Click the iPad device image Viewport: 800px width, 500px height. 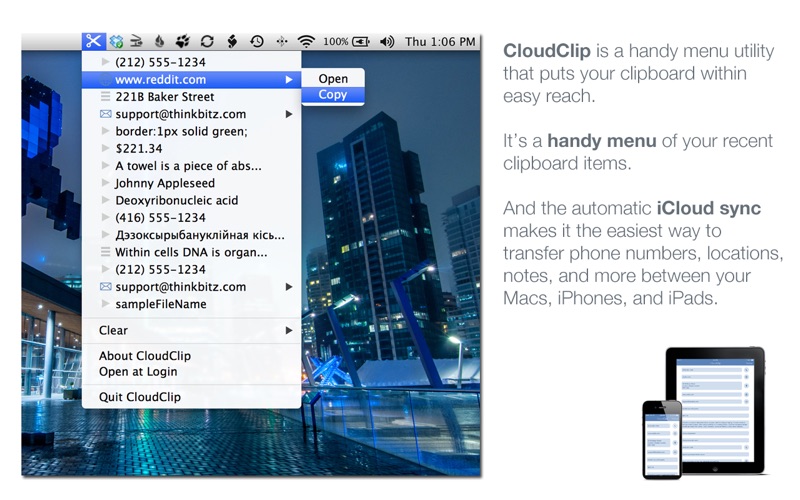click(715, 408)
